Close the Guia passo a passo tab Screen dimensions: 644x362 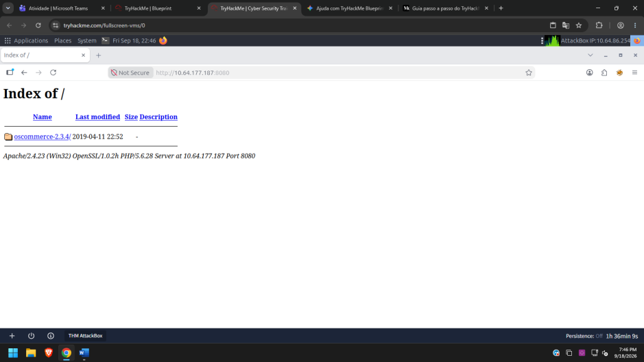486,8
